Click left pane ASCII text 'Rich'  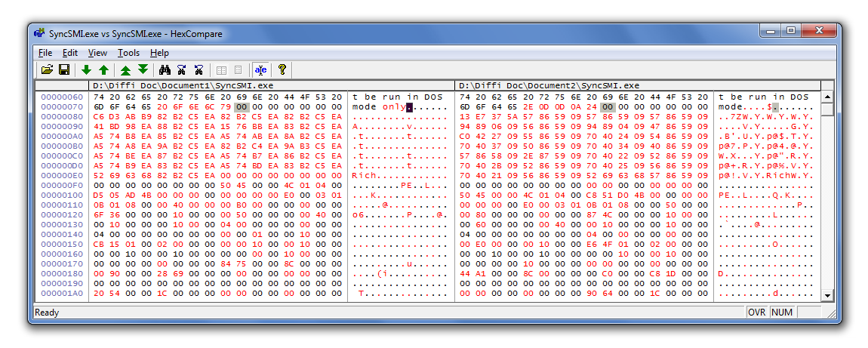pyautogui.click(x=365, y=175)
